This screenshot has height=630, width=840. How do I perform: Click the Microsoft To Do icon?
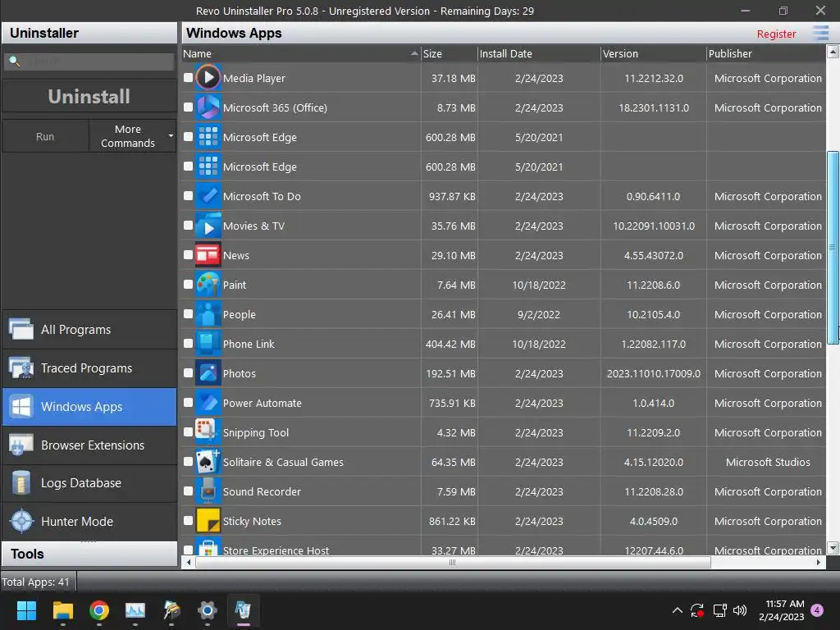(x=208, y=196)
